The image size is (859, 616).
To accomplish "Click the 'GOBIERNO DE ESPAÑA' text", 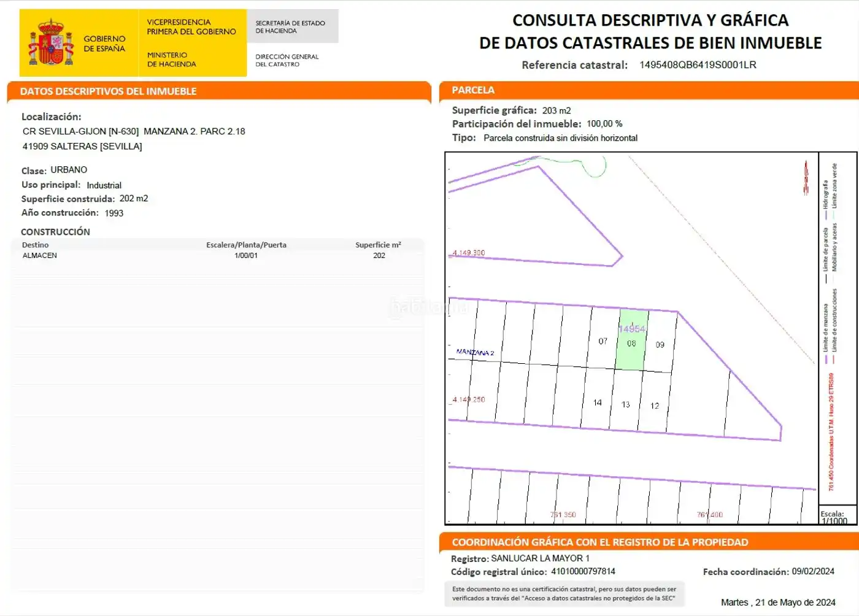I will 104,44.
